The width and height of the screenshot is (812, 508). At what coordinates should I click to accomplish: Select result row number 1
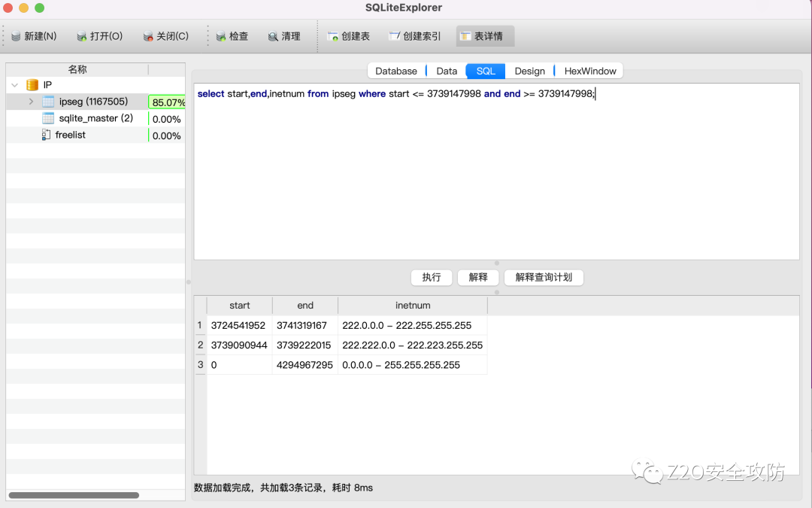point(200,326)
